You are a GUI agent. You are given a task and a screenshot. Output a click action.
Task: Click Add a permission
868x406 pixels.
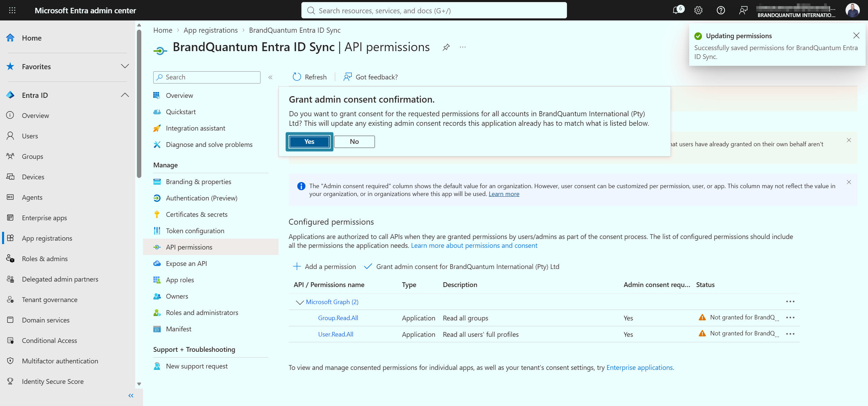click(x=325, y=267)
